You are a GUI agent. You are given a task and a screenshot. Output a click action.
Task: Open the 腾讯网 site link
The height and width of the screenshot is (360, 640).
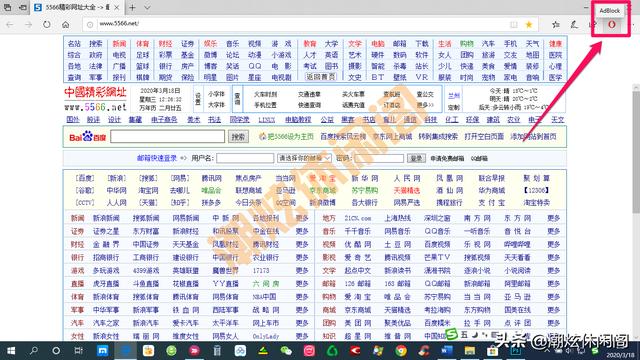click(x=211, y=178)
